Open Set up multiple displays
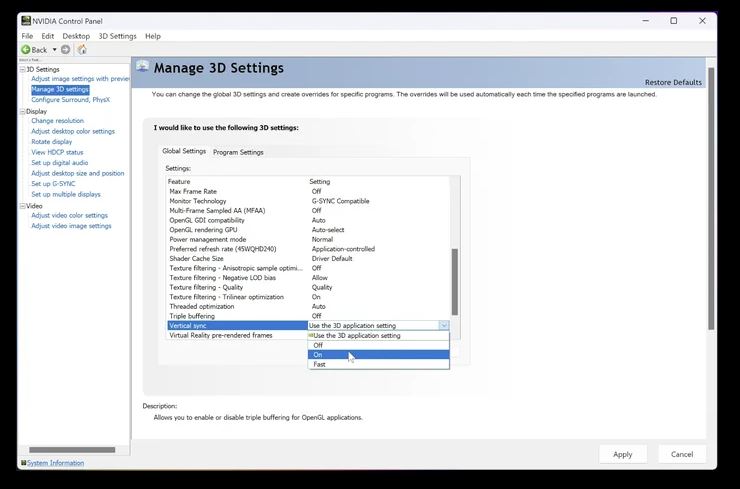 (x=66, y=194)
